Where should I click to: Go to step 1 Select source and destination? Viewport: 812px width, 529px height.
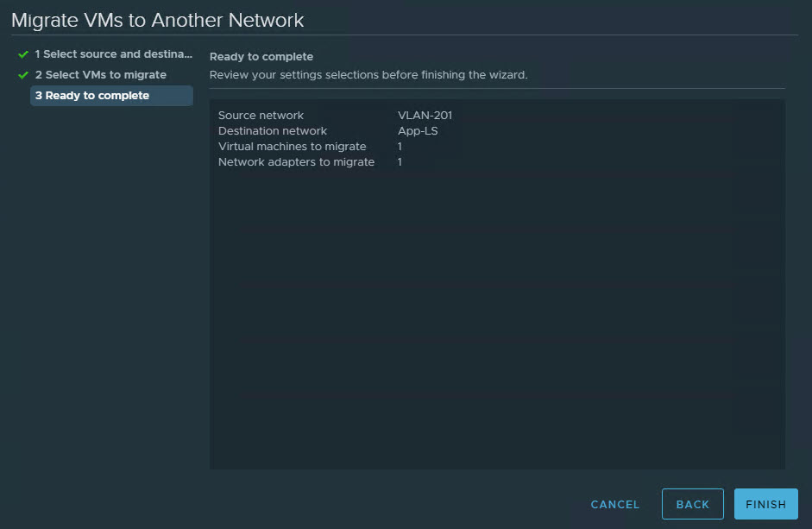pos(113,54)
